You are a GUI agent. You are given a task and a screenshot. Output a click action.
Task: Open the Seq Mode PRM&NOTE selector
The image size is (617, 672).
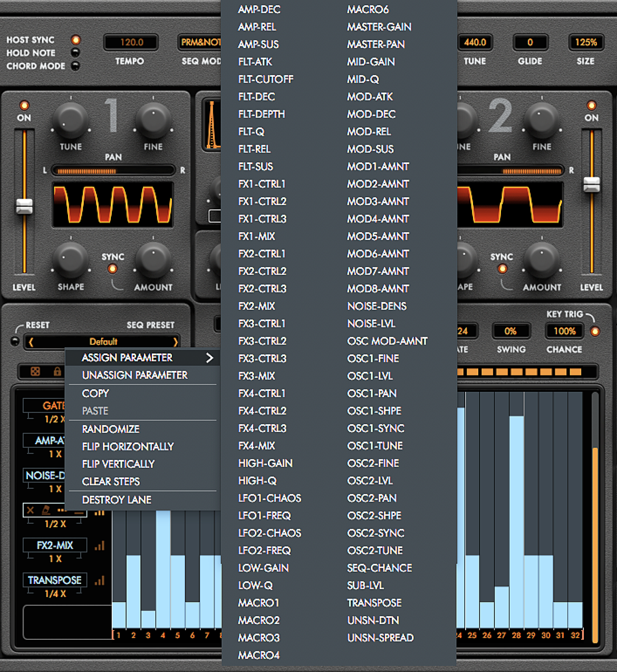click(200, 42)
